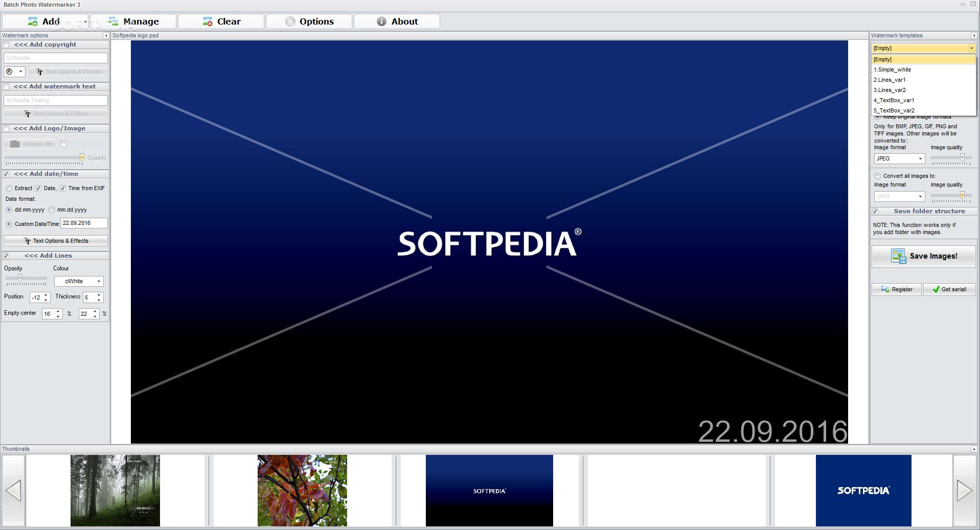Viewport: 980px width, 530px height.
Task: Show next thumbnails with right arrow
Action: (x=965, y=491)
